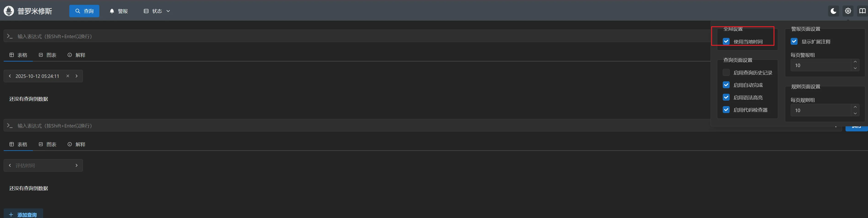
Task: Toggle dark theme moon icon
Action: tap(833, 11)
